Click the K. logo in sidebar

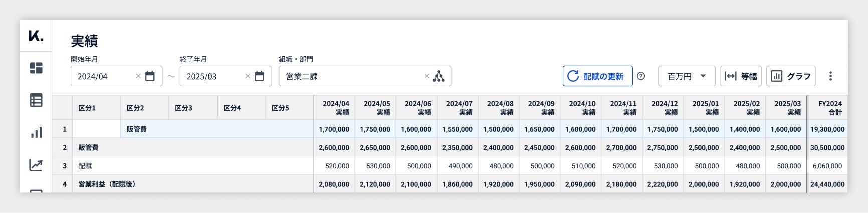point(36,36)
